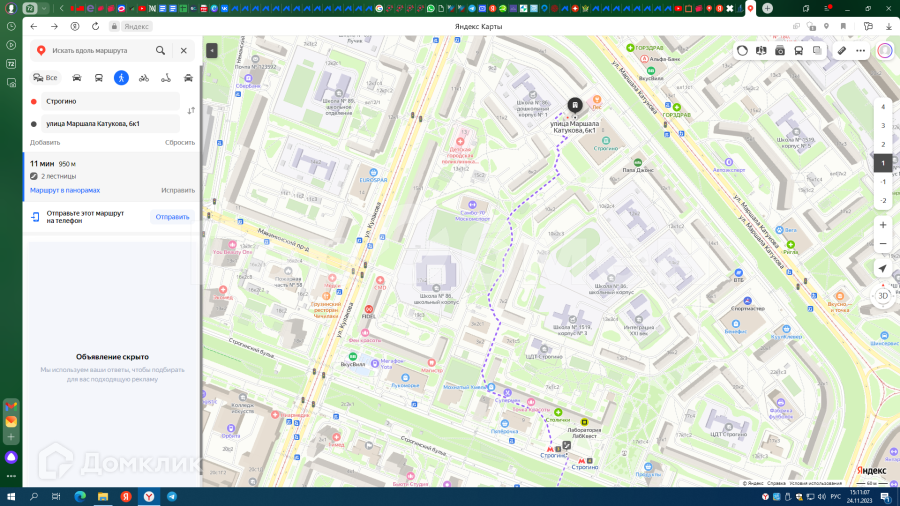Switch route mode to public transport bus
The image size is (900, 506).
(99, 78)
